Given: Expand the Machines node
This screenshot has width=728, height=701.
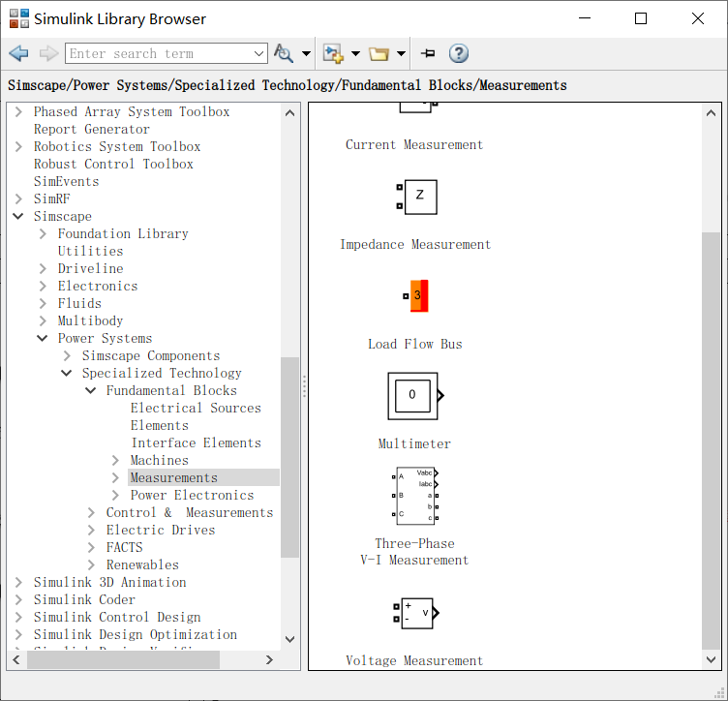Looking at the screenshot, I should 115,461.
